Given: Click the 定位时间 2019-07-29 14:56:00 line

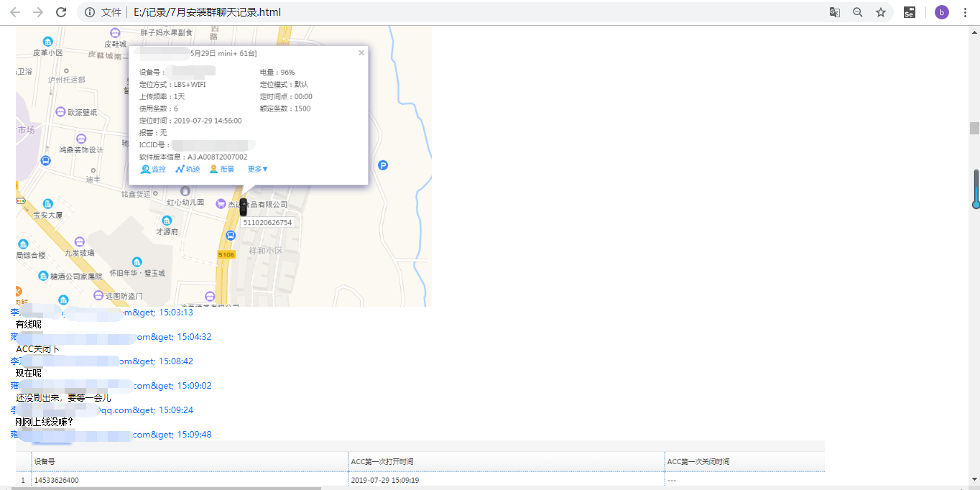Looking at the screenshot, I should [x=190, y=121].
